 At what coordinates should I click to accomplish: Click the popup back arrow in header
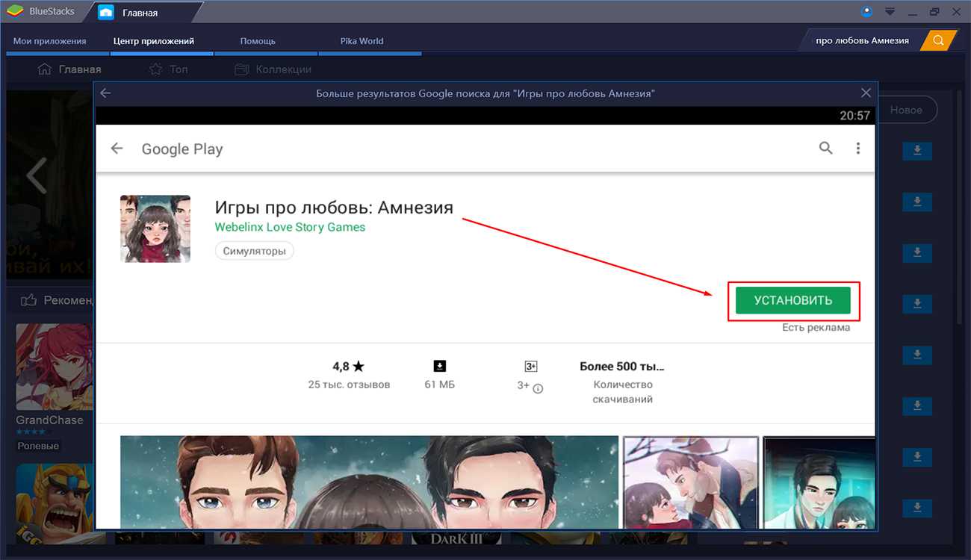pos(105,93)
